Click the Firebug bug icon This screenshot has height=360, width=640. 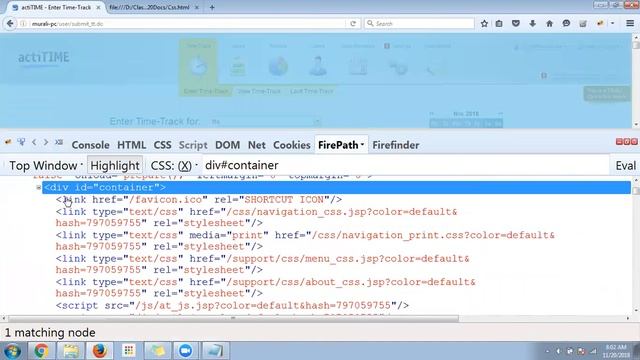8,142
